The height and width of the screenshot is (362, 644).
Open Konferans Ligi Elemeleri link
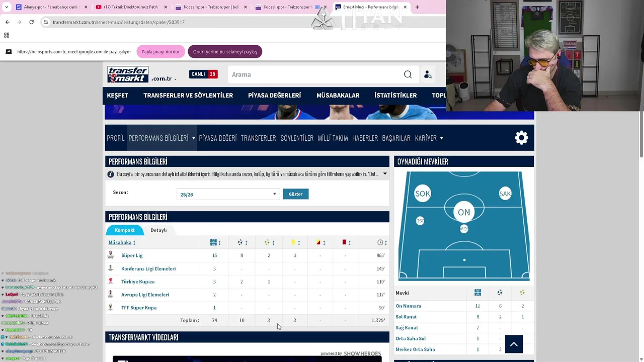pos(148,268)
